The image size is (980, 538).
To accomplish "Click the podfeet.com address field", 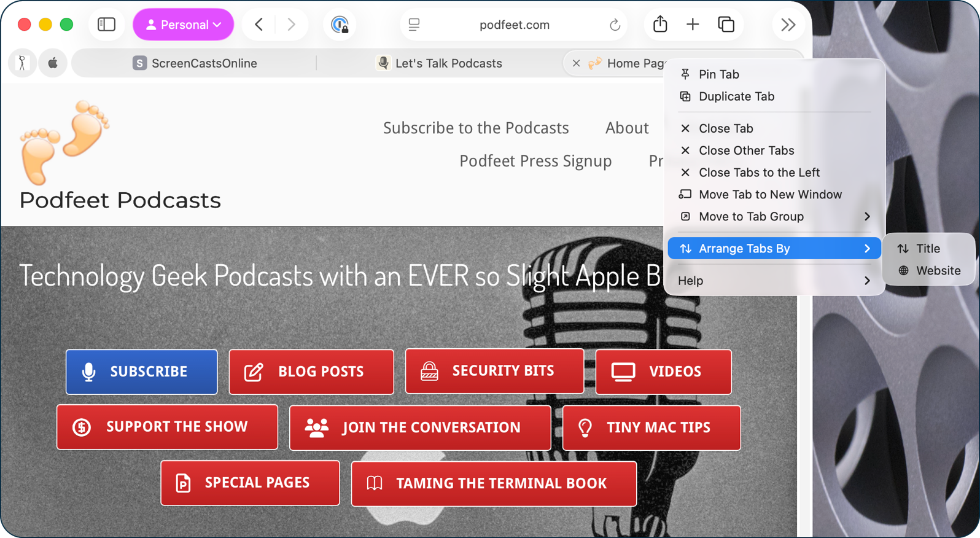I will (x=514, y=25).
